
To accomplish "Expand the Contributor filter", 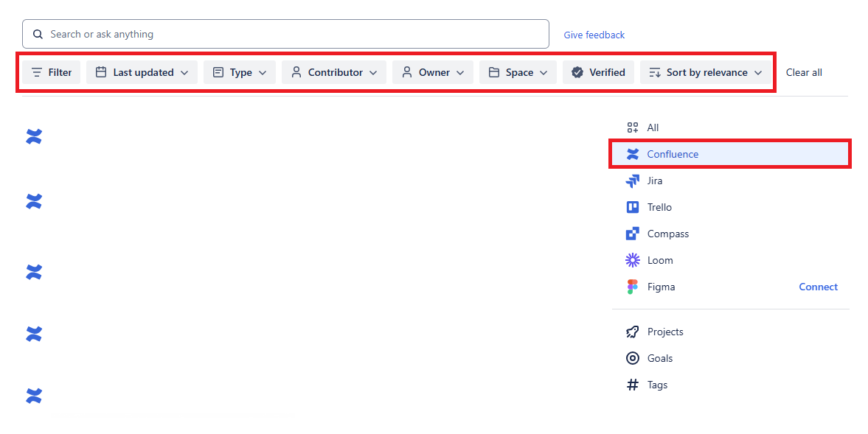I will (x=334, y=72).
